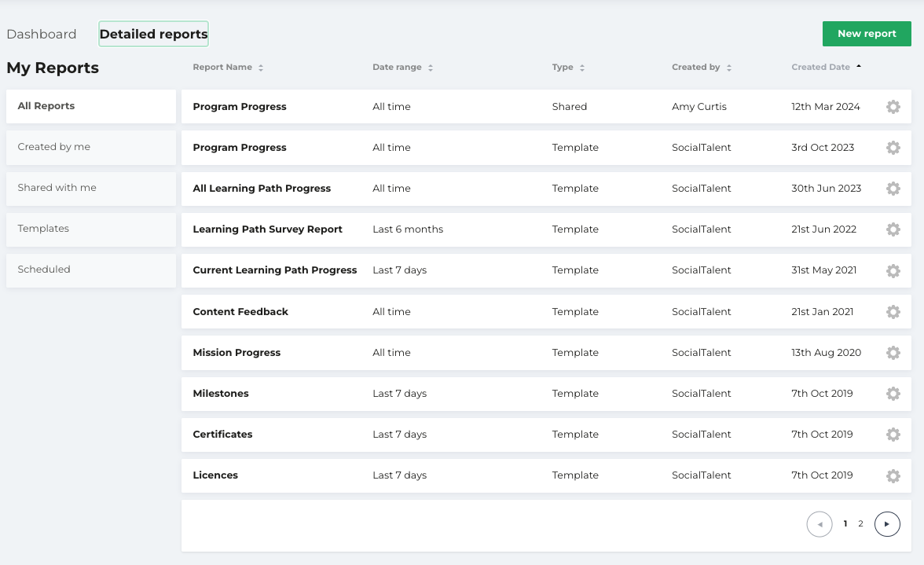Image resolution: width=924 pixels, height=565 pixels.
Task: Create a New report
Action: (x=867, y=34)
